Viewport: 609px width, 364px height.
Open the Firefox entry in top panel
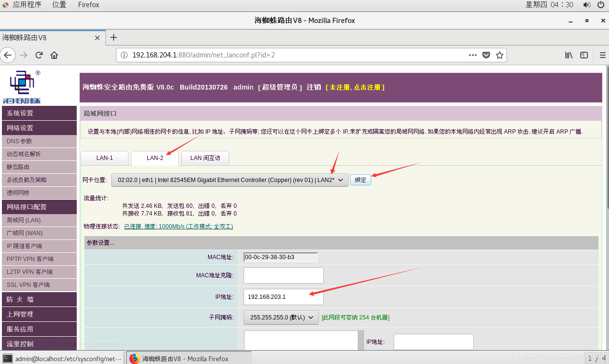click(x=89, y=5)
